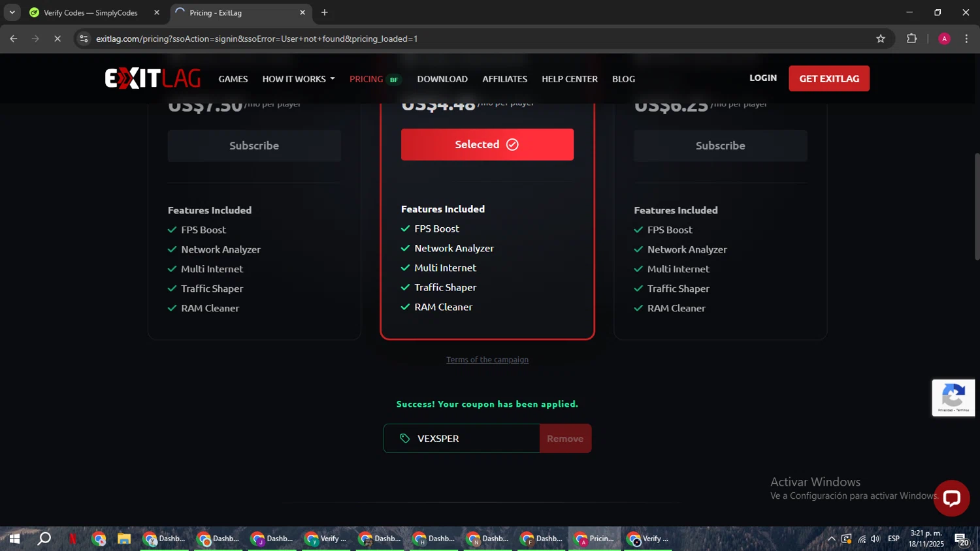Open the Chrome profile avatar menu
This screenshot has width=980, height=551.
[944, 39]
